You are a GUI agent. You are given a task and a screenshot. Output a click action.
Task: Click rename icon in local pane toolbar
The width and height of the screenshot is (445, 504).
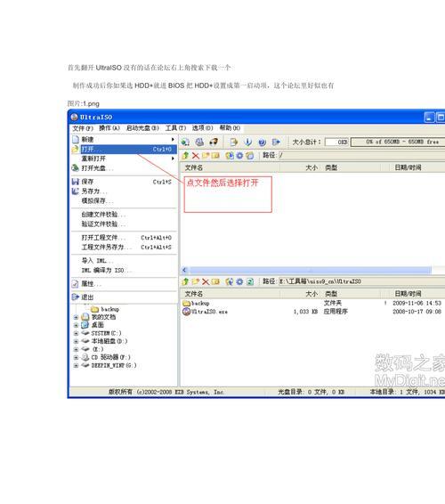[215, 282]
